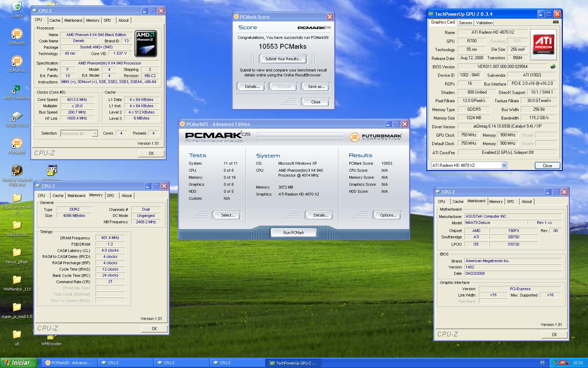
Task: Open About tab in mainboard CPU-Z window
Action: click(x=526, y=202)
